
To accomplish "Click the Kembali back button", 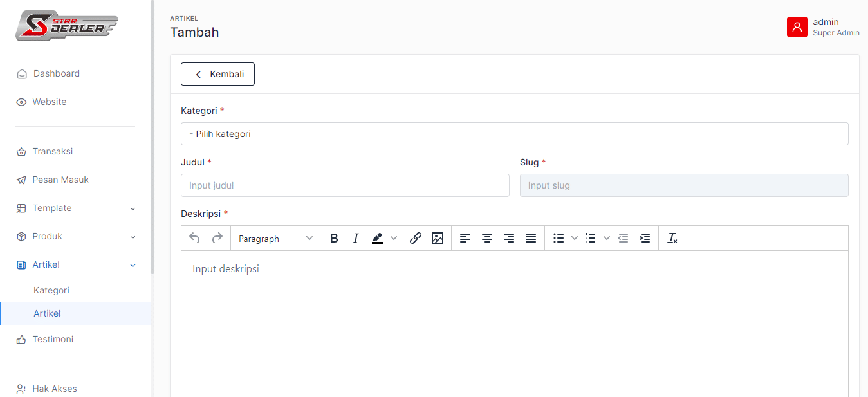I will [217, 74].
